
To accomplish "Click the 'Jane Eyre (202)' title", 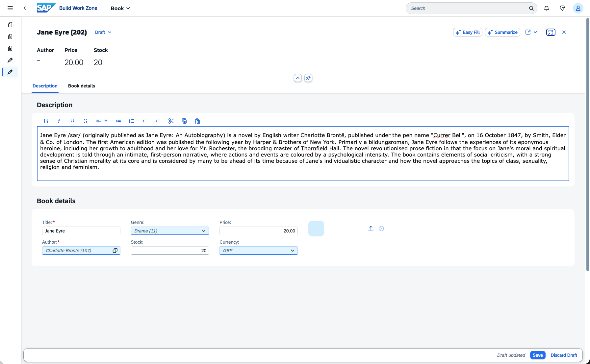I will tap(62, 32).
